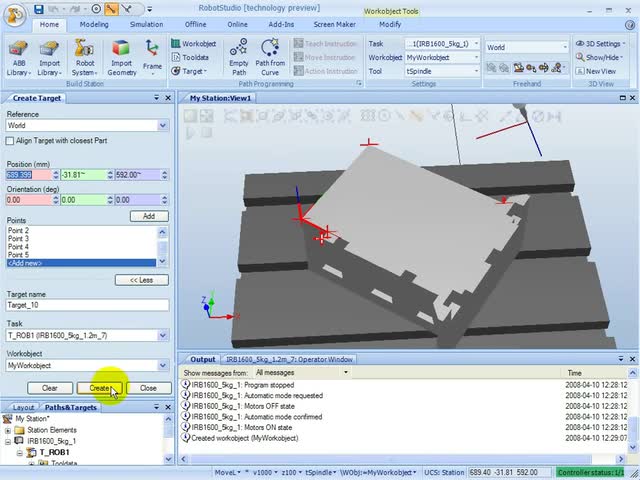Click the Add point button
The height and width of the screenshot is (480, 640).
coord(149,216)
